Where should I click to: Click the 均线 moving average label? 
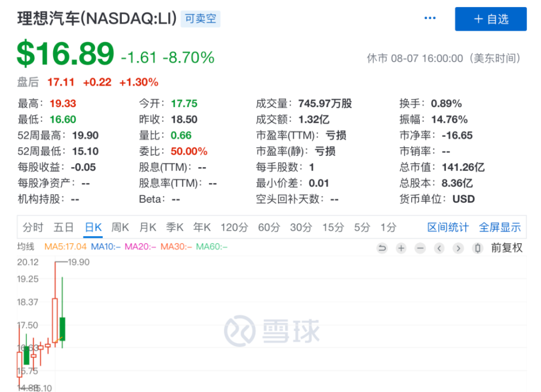click(x=26, y=247)
